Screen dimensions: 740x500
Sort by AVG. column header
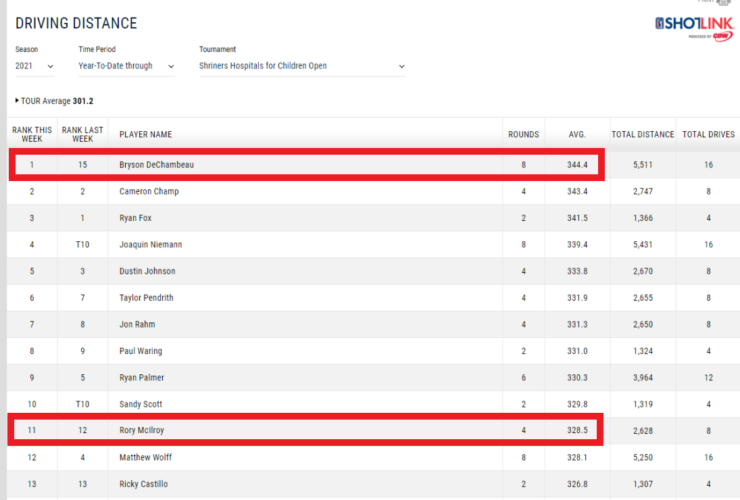[x=577, y=135]
